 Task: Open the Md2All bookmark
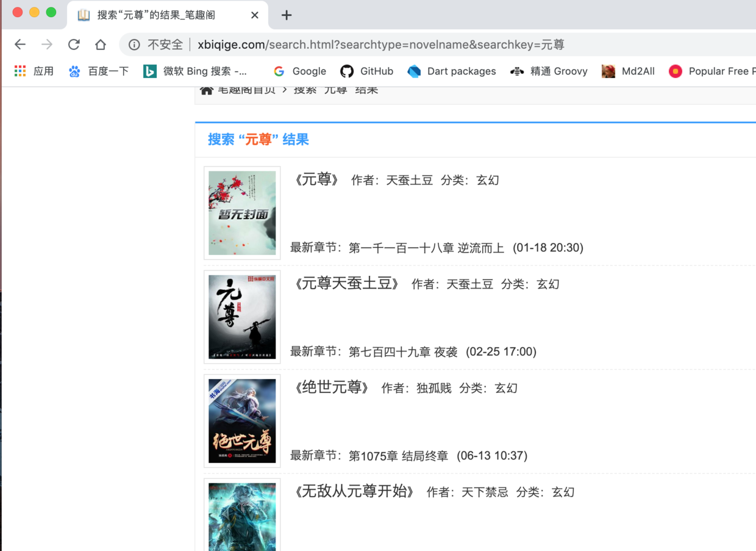click(629, 71)
